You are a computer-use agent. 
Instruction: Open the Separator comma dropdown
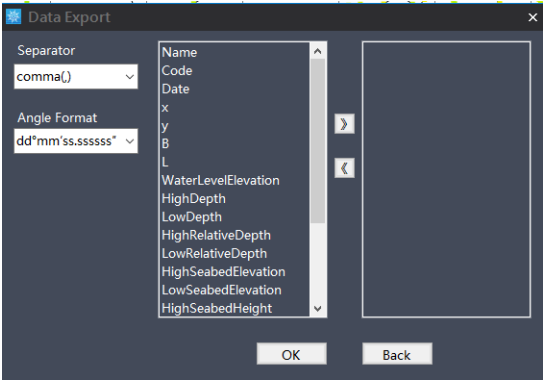click(x=76, y=77)
